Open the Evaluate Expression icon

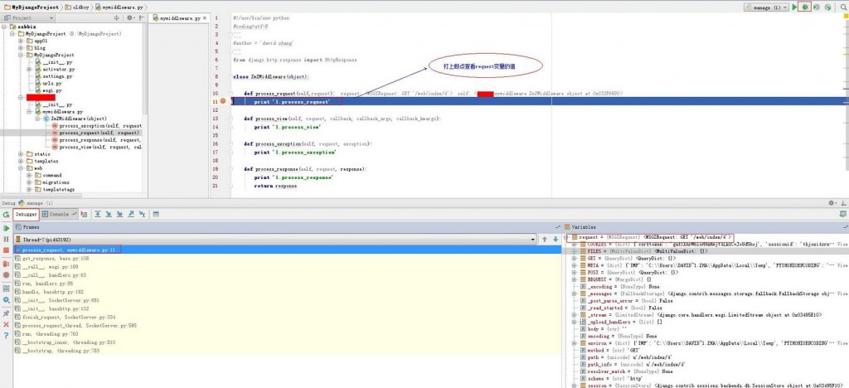(156, 214)
